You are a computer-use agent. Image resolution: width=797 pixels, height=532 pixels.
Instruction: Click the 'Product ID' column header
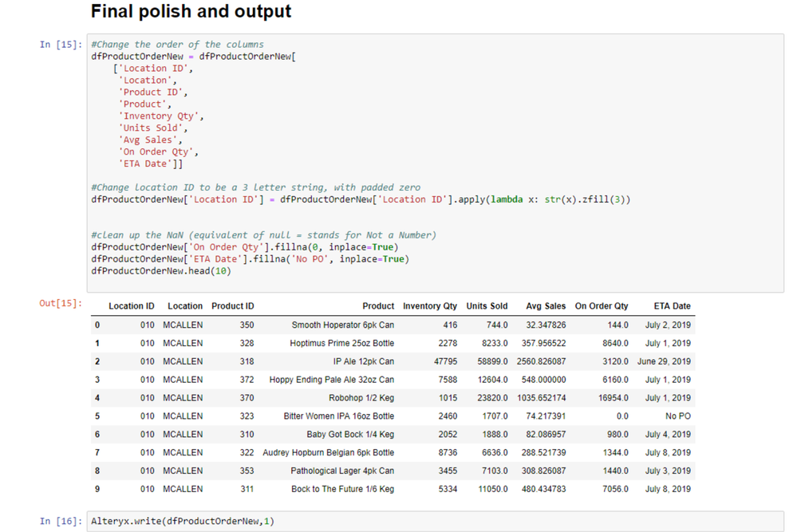coord(233,306)
